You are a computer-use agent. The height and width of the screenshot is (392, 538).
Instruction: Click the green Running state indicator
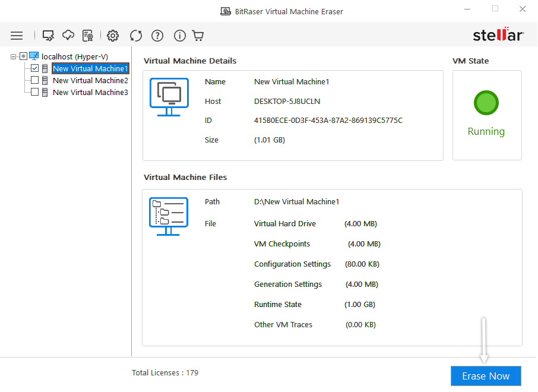coord(486,103)
